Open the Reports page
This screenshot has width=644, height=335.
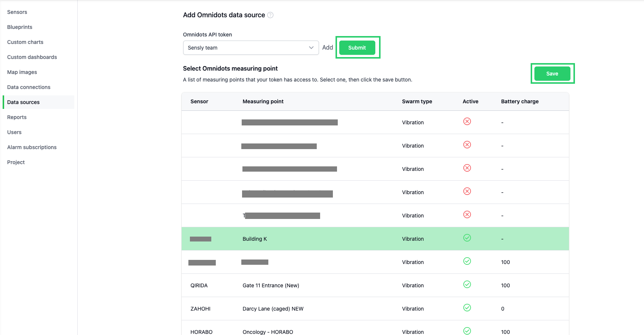(x=17, y=117)
